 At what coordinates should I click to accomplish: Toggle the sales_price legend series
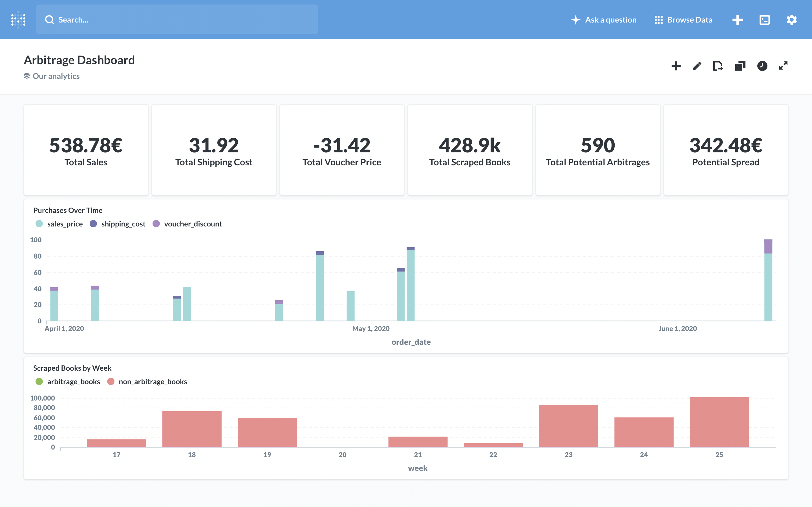65,224
